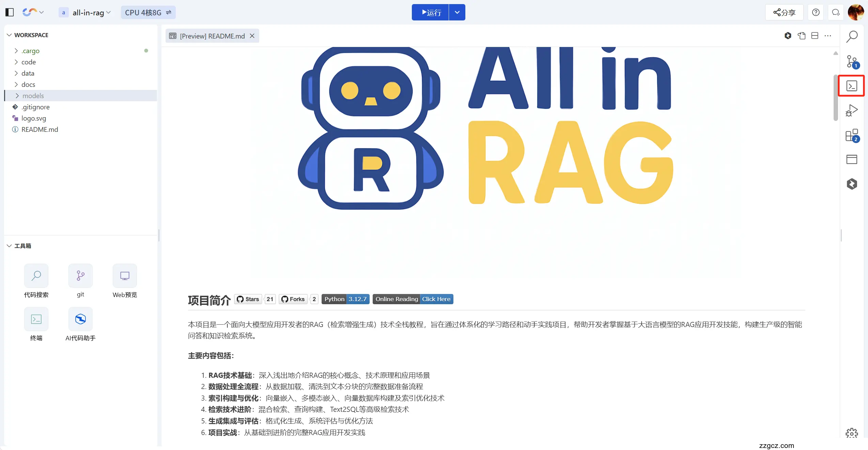868x450 pixels.
Task: Open the terminal icon in right sidebar
Action: [852, 86]
